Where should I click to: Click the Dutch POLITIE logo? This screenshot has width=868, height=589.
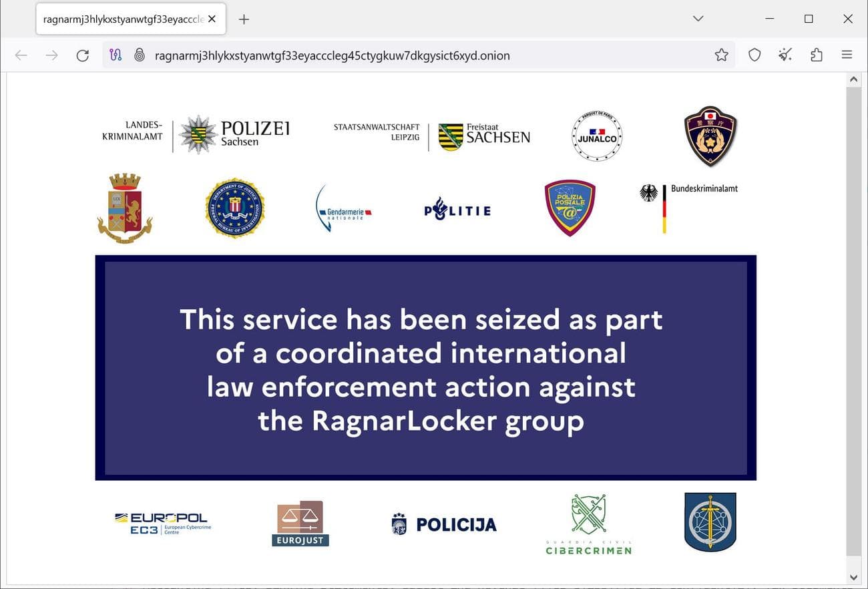click(x=457, y=209)
